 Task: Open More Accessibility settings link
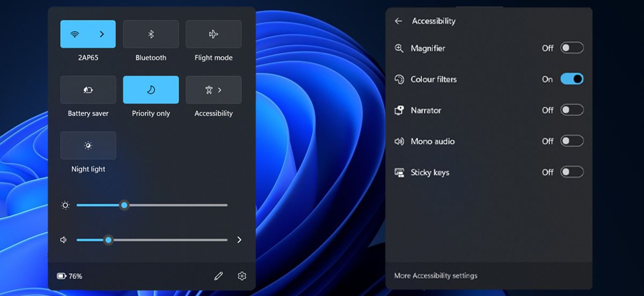pos(436,276)
